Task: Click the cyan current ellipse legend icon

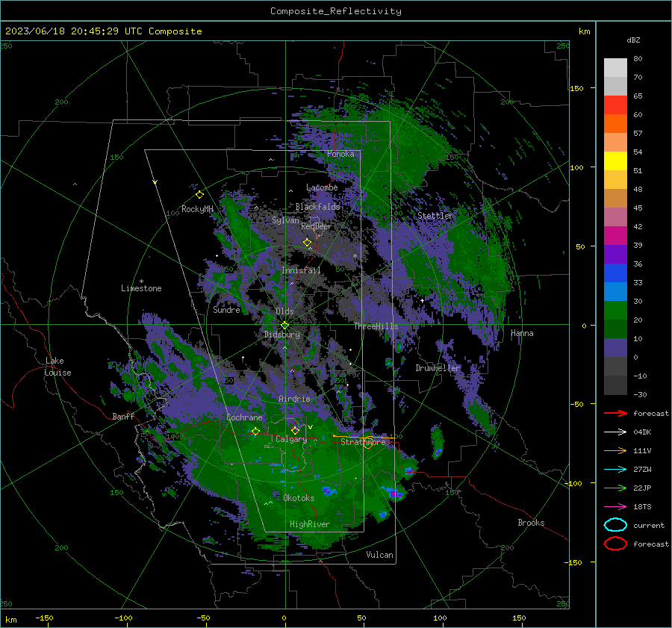Action: tap(615, 525)
